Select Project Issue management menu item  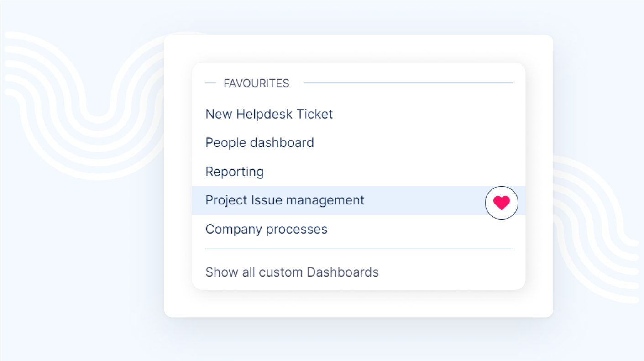pyautogui.click(x=284, y=200)
